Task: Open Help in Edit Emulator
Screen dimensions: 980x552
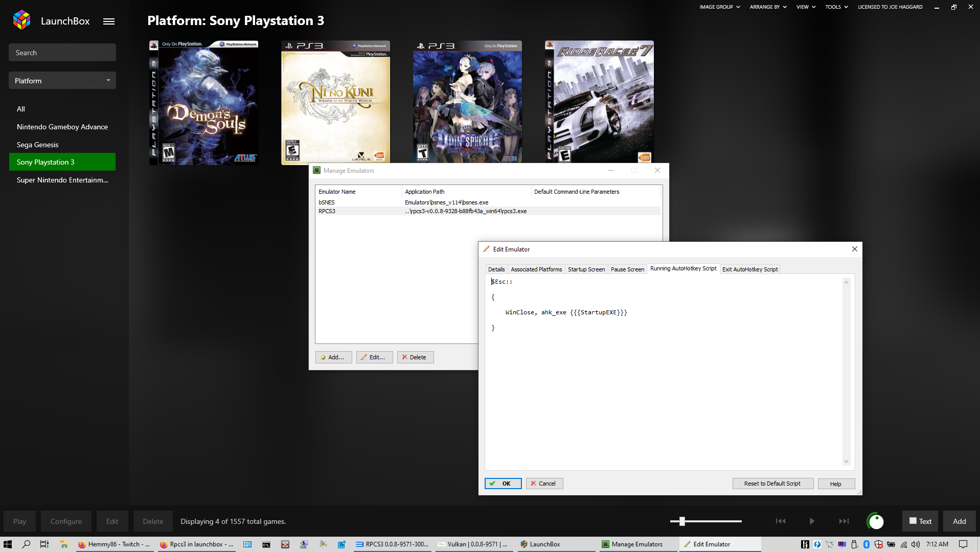Action: [x=836, y=484]
